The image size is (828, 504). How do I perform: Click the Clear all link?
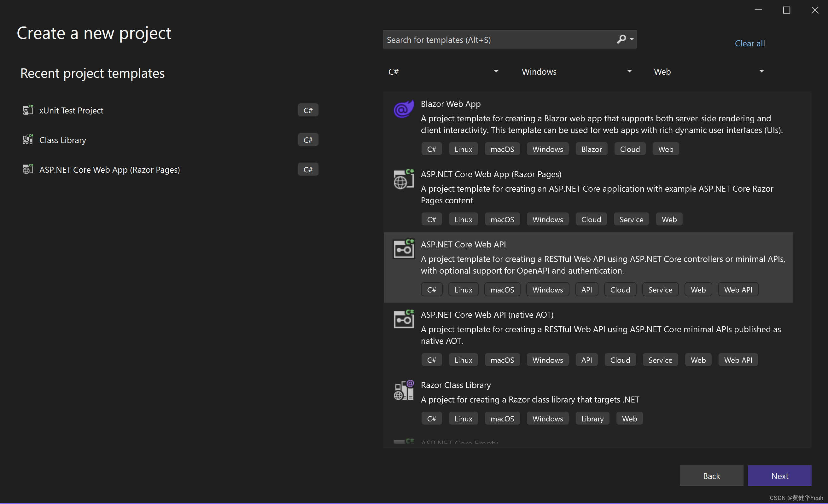click(749, 43)
